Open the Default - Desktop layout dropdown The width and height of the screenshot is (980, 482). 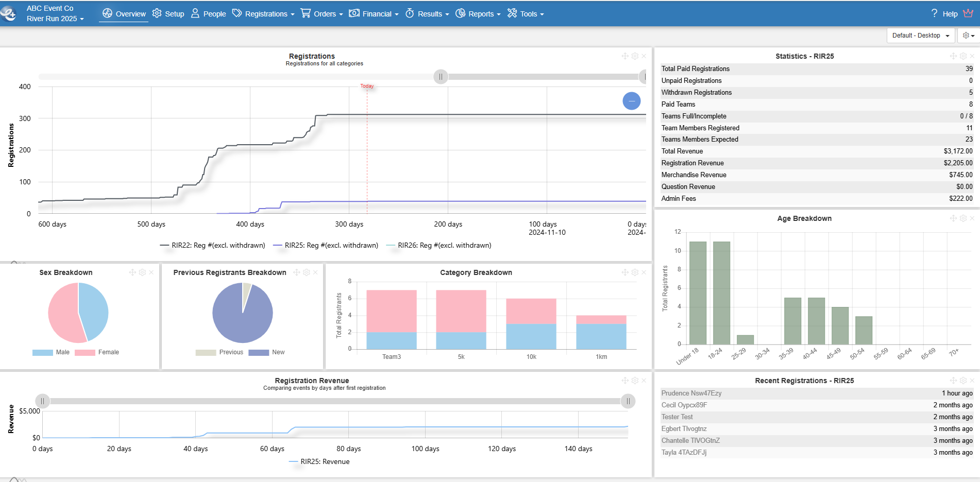(x=920, y=36)
